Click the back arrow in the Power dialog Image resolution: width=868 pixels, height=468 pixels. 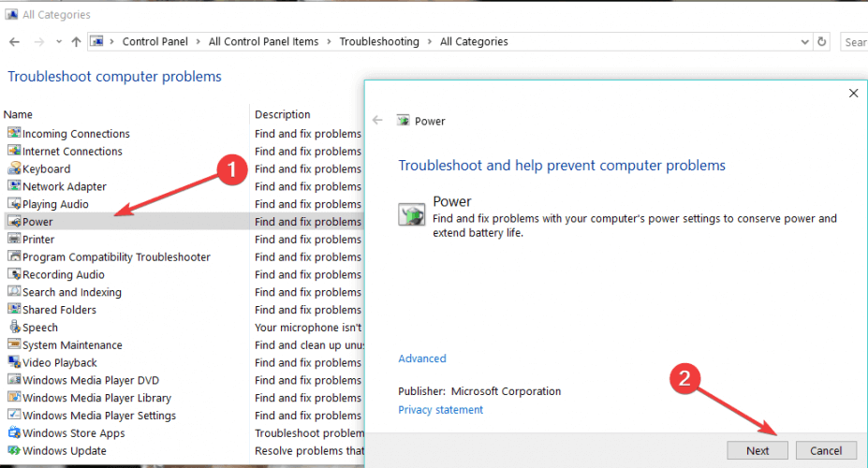[x=377, y=120]
